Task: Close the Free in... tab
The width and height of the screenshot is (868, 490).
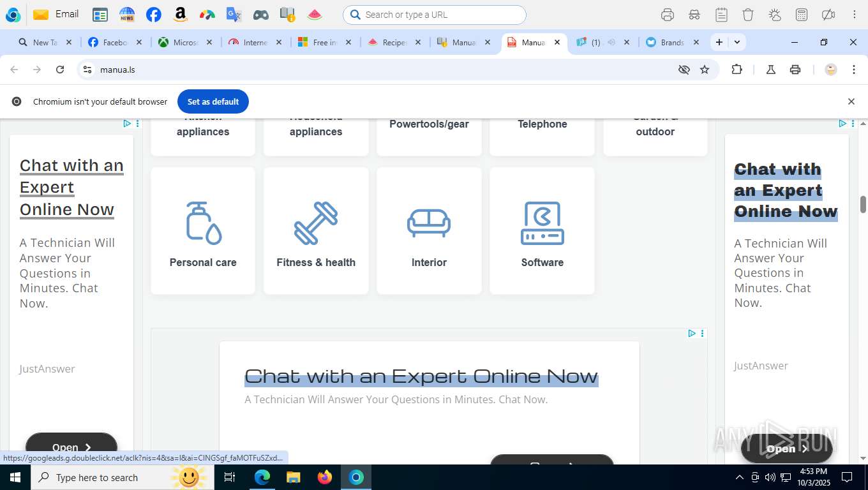Action: click(348, 42)
